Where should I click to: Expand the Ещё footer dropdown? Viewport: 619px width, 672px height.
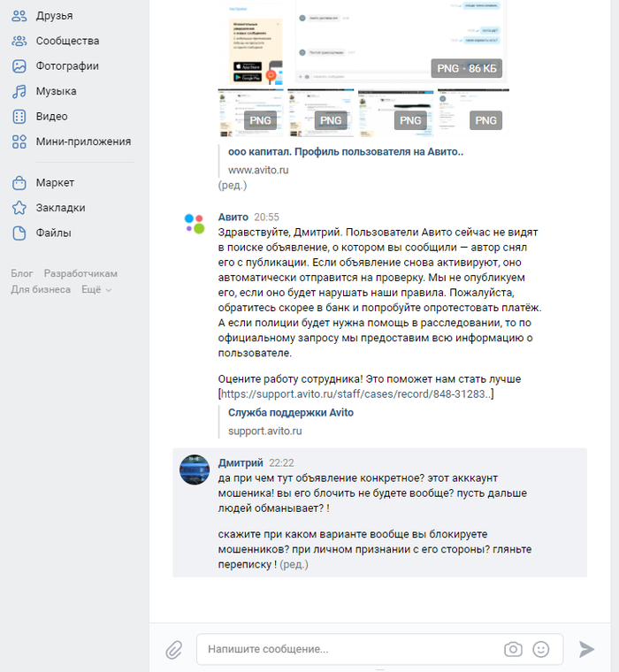pyautogui.click(x=96, y=290)
